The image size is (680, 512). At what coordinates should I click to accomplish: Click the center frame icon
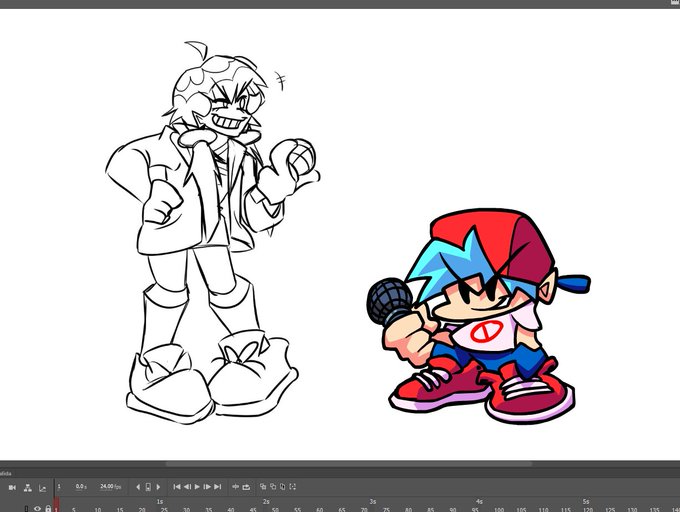click(x=235, y=487)
